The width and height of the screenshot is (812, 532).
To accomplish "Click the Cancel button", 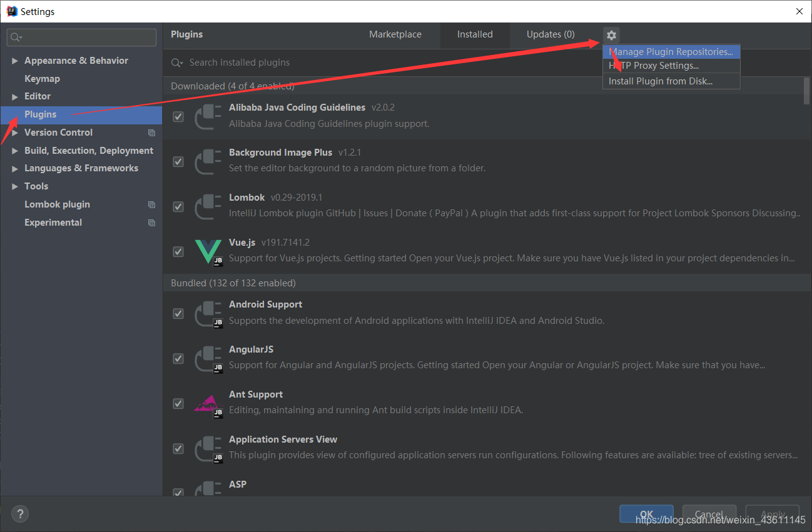I will tap(709, 514).
